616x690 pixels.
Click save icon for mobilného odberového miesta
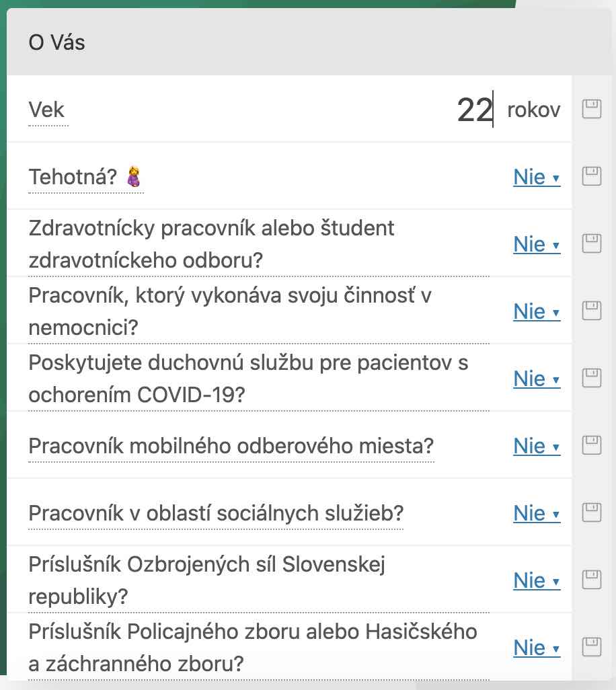591,445
